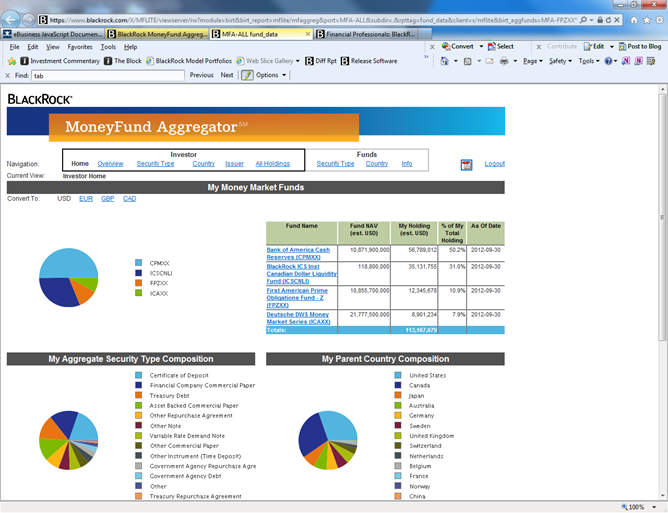Open the Safety dropdown menu
Image resolution: width=668 pixels, height=513 pixels.
(x=560, y=61)
